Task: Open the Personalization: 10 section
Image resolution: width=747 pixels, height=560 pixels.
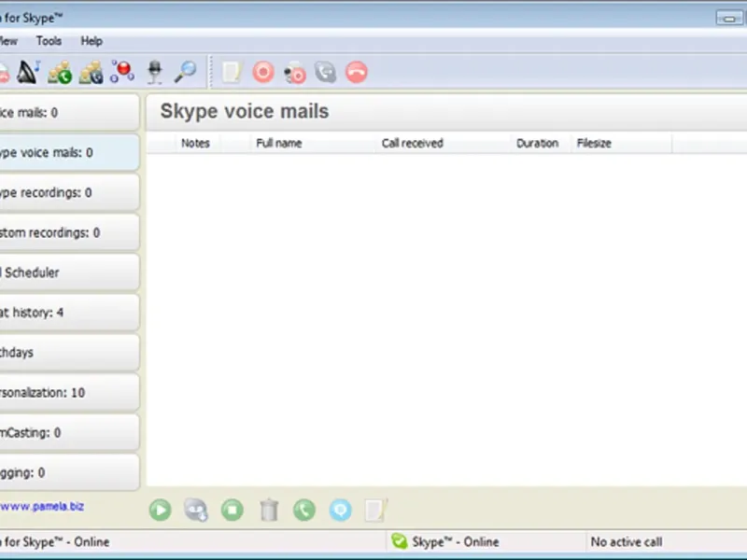Action: pyautogui.click(x=69, y=392)
